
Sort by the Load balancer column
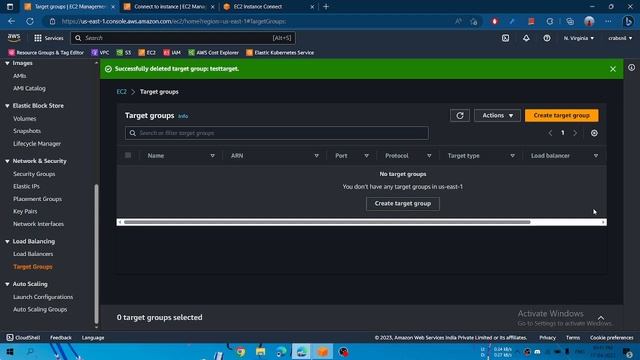(x=596, y=156)
